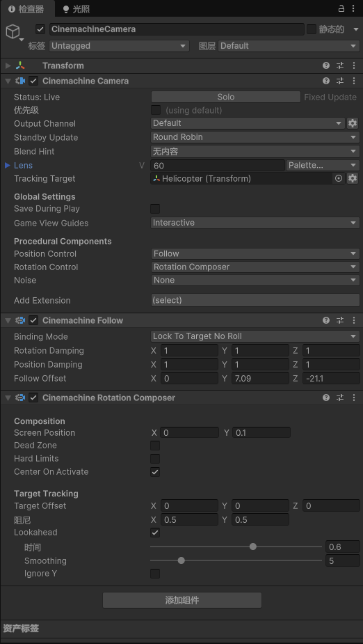Screen dimensions: 363x644
Task: Toggle Save During Play checkbox
Action: [x=155, y=209]
